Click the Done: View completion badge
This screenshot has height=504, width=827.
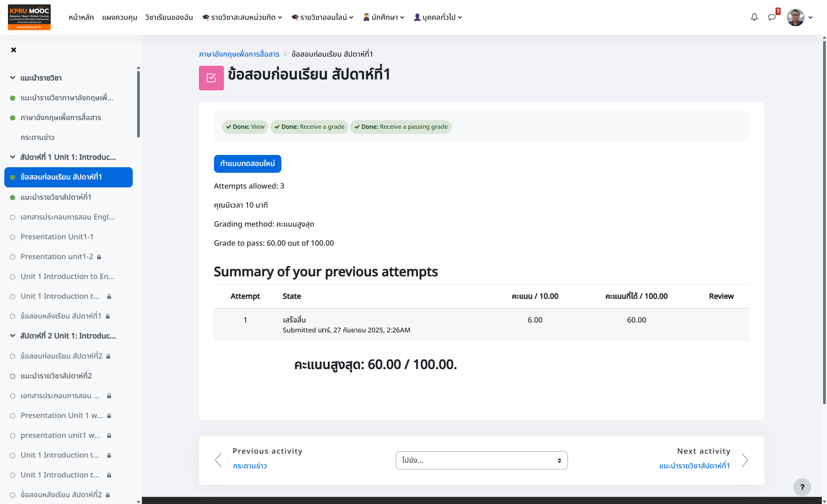pos(245,127)
